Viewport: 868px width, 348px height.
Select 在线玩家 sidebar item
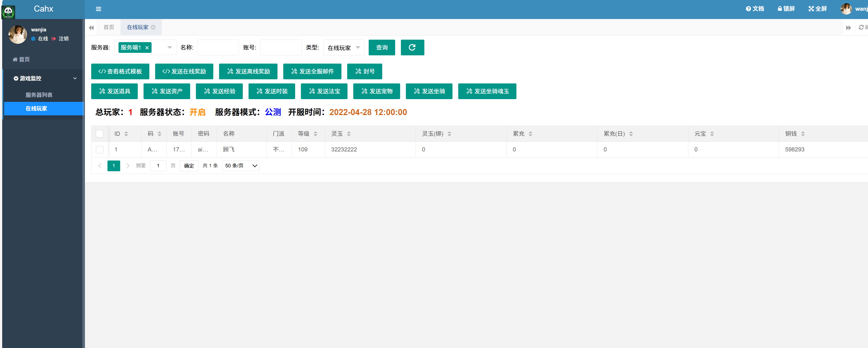point(44,108)
